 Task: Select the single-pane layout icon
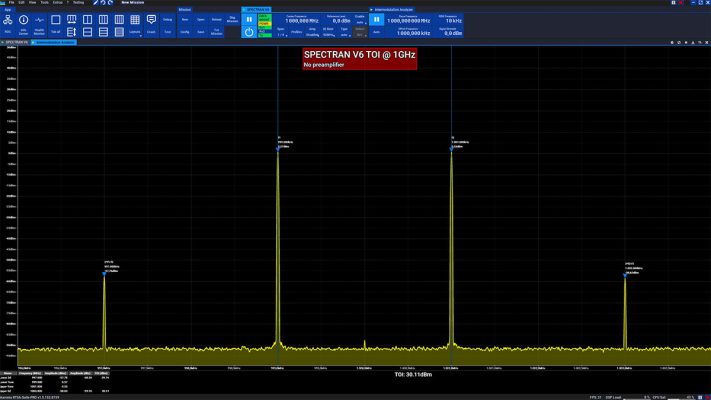[x=55, y=20]
